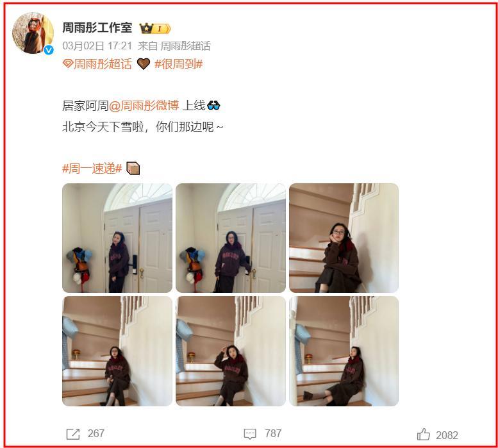This screenshot has width=498, height=448.
Task: Open the #很周到# hashtag
Action: tap(178, 64)
